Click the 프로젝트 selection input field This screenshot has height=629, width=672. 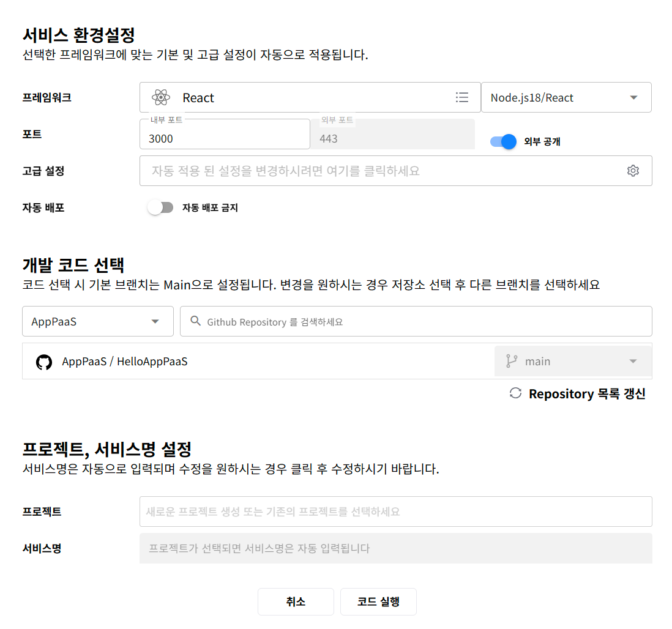pos(395,512)
